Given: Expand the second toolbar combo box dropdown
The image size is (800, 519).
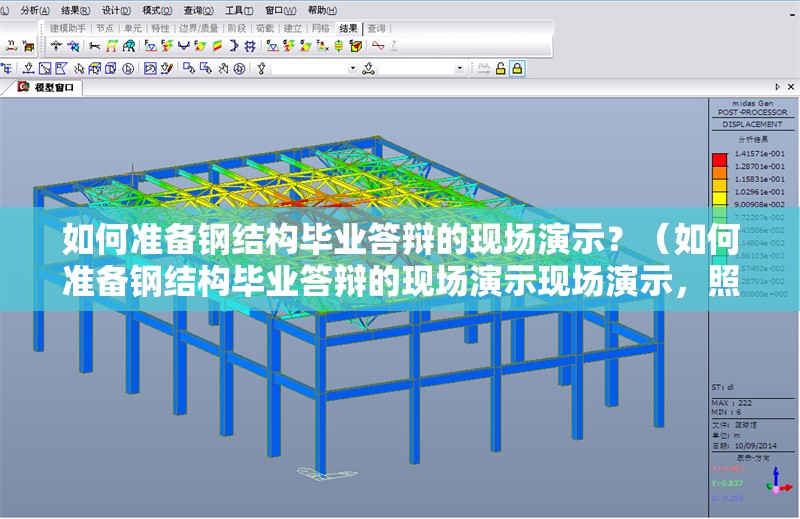Looking at the screenshot, I should (460, 68).
